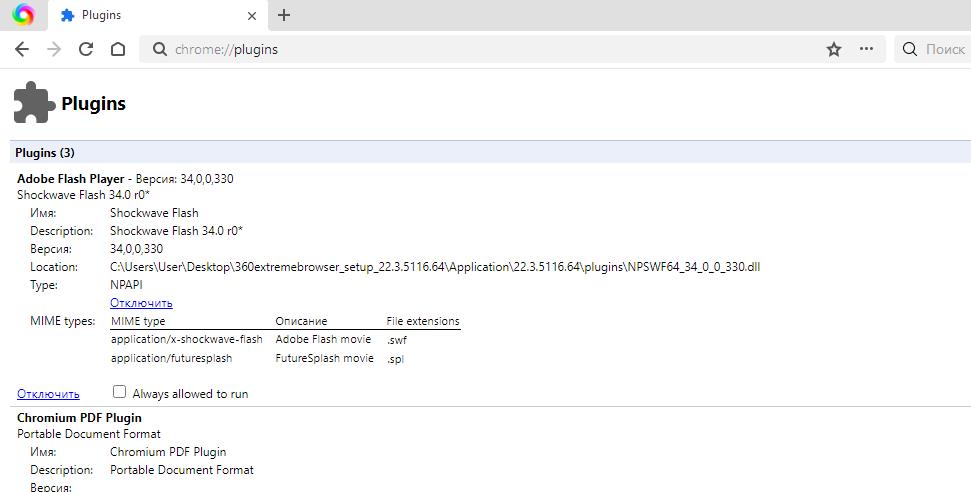Click the FutureSplash movie description cell
The height and width of the screenshot is (492, 971).
324,358
